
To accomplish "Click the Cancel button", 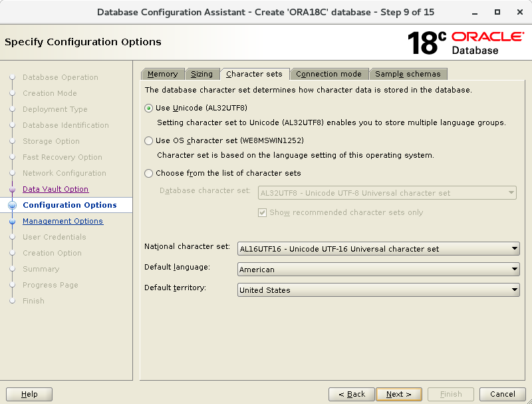I will (503, 394).
